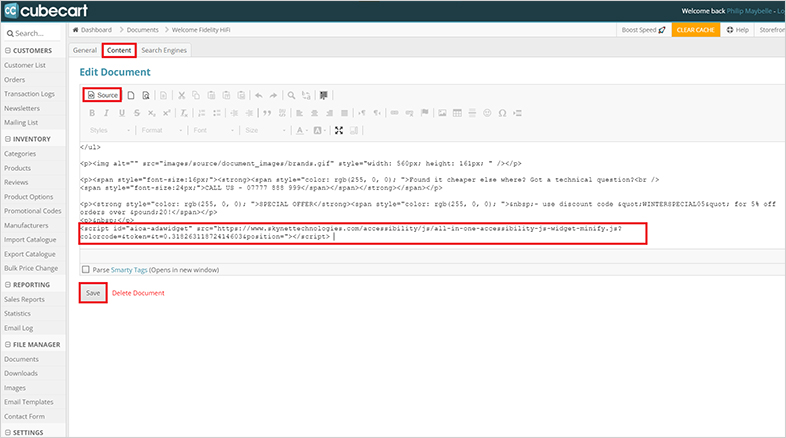
Task: Click the Preview document icon
Action: [x=146, y=95]
